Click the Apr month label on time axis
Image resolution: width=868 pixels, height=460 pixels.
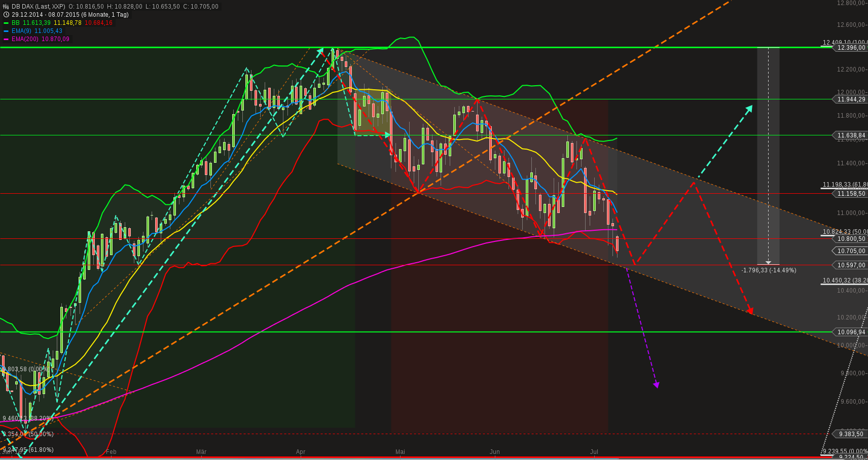click(x=301, y=452)
